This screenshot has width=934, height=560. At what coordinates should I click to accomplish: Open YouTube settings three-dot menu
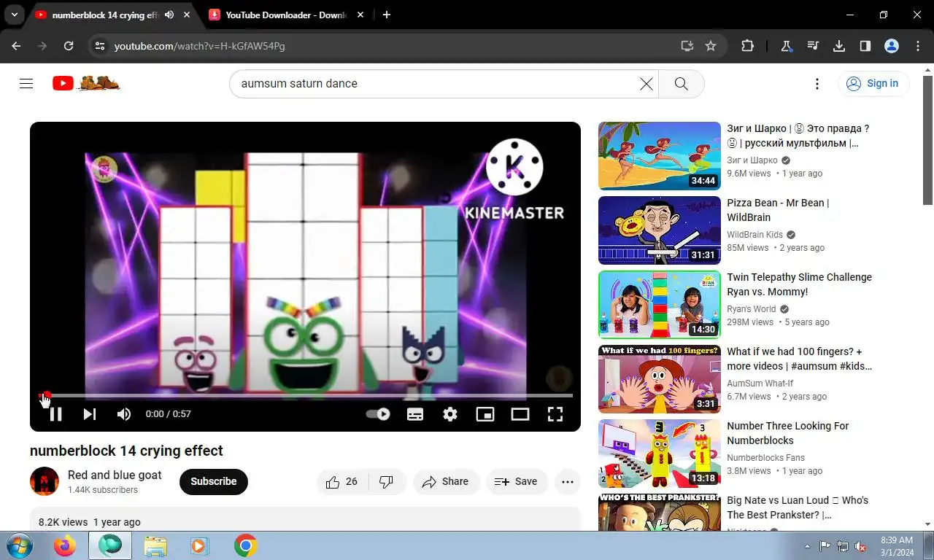(817, 84)
